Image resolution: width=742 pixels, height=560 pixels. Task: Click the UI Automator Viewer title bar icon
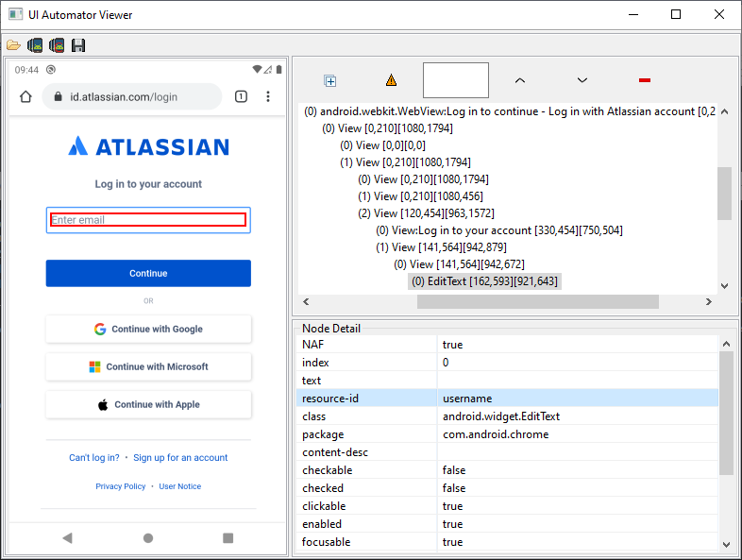point(16,15)
